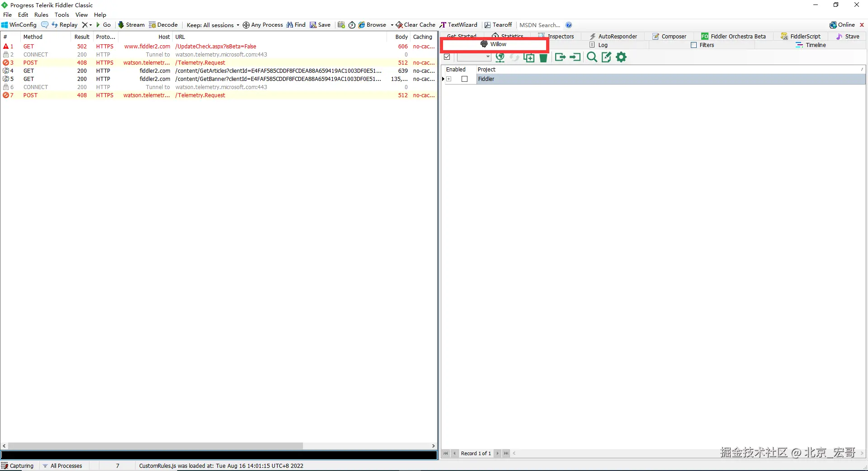
Task: Select the Fiddler project name cell
Action: pyautogui.click(x=671, y=79)
